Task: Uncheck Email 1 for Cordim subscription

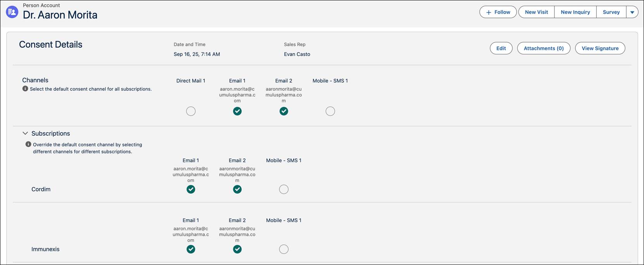Action: coord(191,189)
